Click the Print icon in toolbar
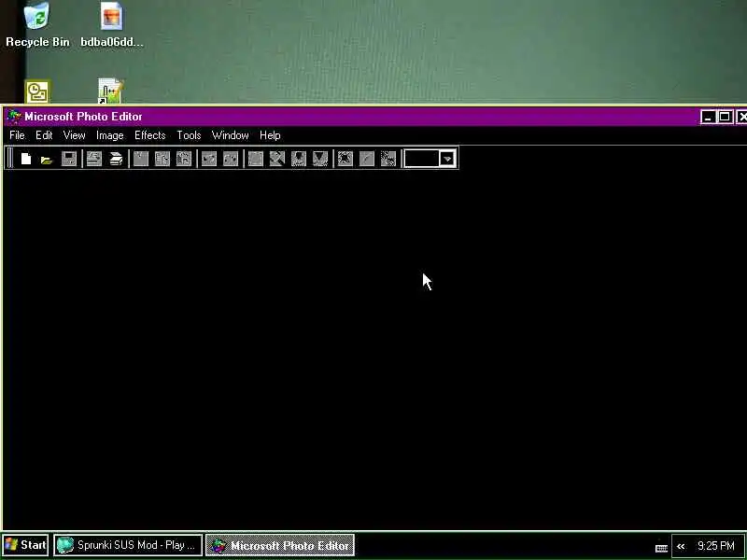Image resolution: width=747 pixels, height=560 pixels. coord(94,159)
